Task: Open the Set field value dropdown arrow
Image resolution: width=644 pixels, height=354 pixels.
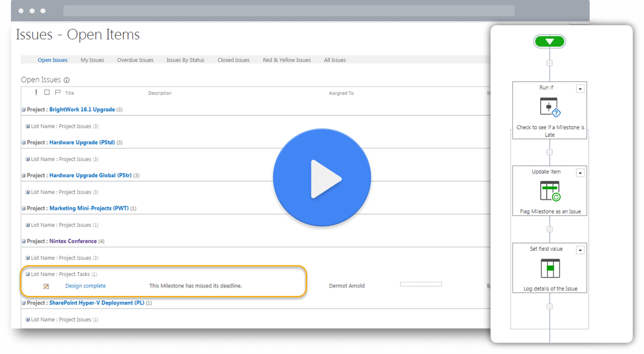Action: pyautogui.click(x=580, y=250)
